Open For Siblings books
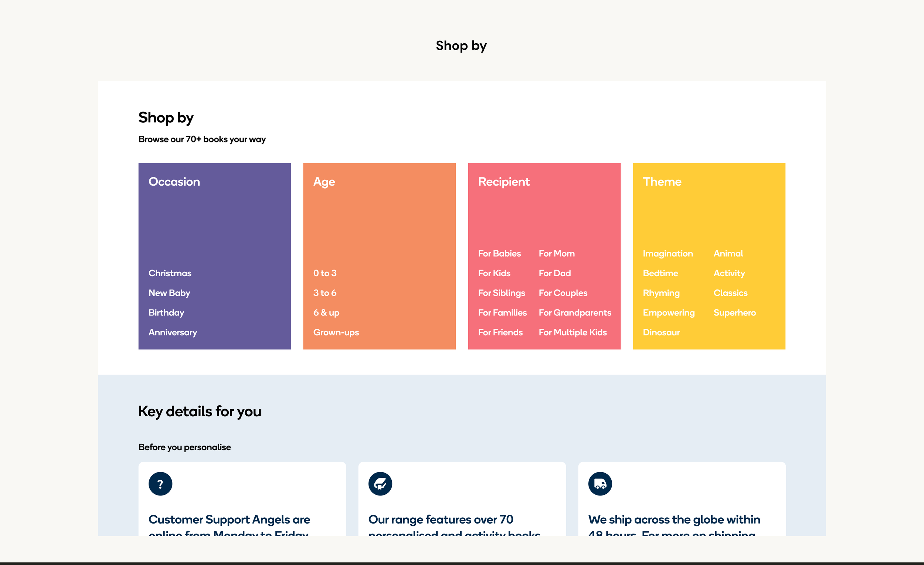The height and width of the screenshot is (565, 924). click(502, 293)
